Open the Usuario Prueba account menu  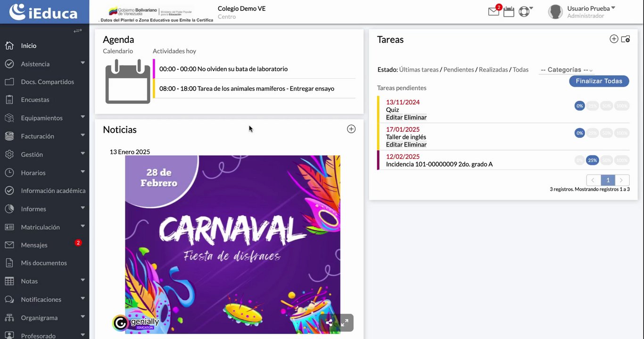click(591, 8)
